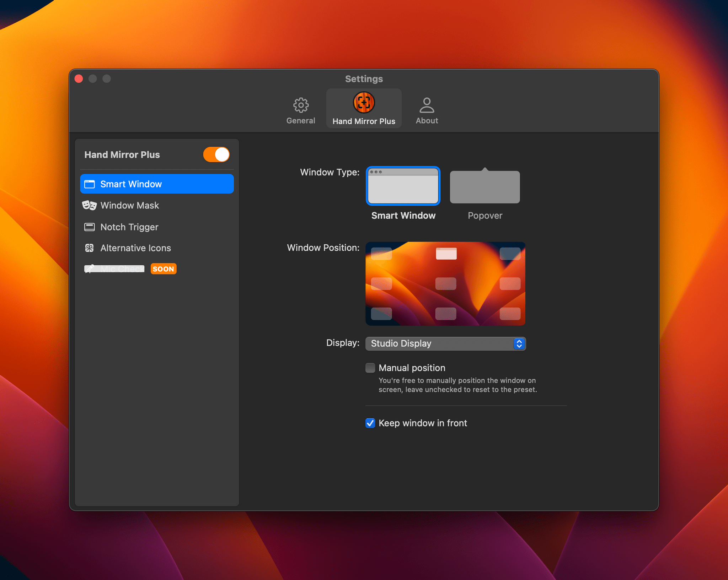Select the Alternative Icons sidebar option
Image resolution: width=728 pixels, height=580 pixels.
click(135, 248)
